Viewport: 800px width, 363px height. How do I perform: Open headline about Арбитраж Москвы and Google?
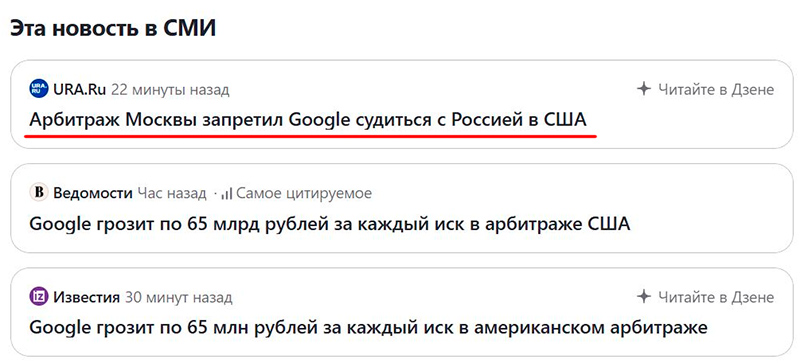pyautogui.click(x=308, y=120)
